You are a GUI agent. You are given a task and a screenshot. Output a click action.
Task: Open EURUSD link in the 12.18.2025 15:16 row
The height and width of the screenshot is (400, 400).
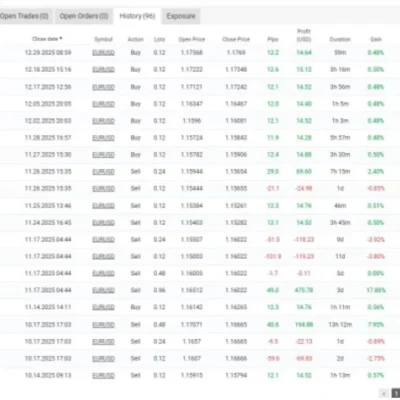103,70
